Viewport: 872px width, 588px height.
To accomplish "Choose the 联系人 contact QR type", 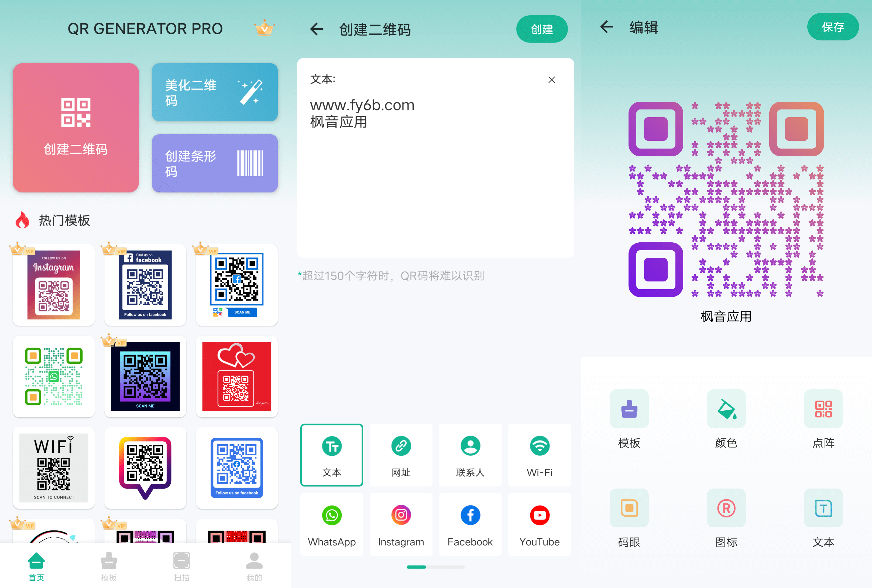I will [470, 455].
